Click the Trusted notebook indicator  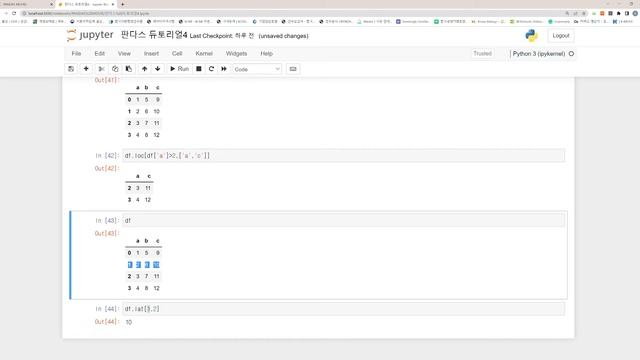point(482,53)
